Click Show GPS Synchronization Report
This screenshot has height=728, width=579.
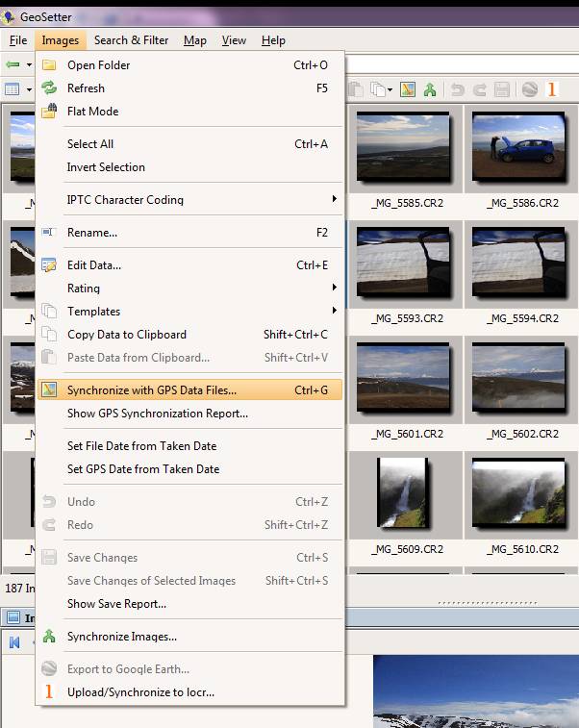click(x=157, y=414)
